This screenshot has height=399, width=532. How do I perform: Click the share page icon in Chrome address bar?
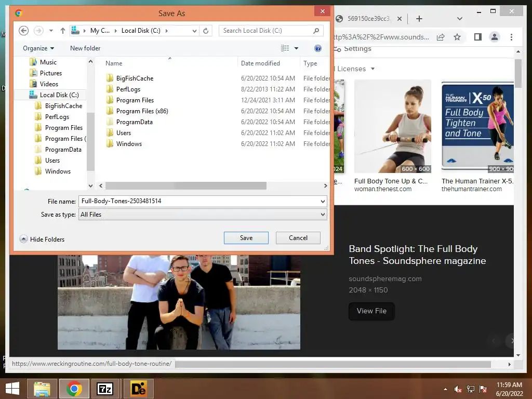(441, 37)
